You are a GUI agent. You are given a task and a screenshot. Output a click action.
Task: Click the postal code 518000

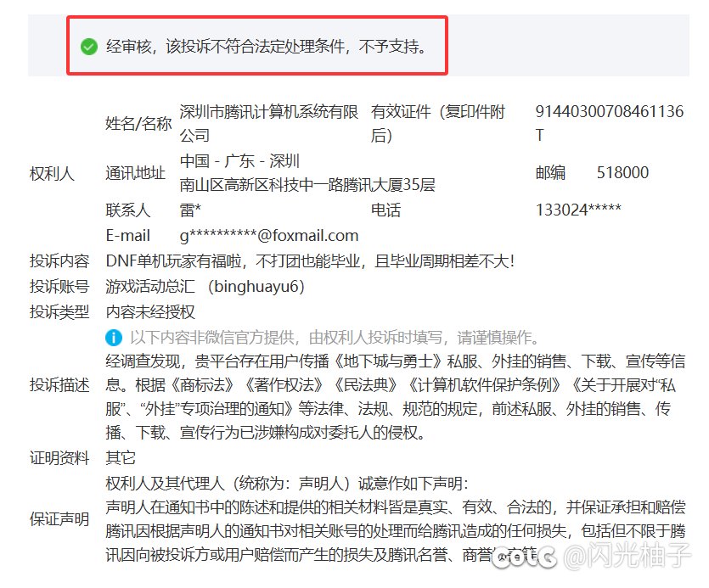pyautogui.click(x=622, y=173)
